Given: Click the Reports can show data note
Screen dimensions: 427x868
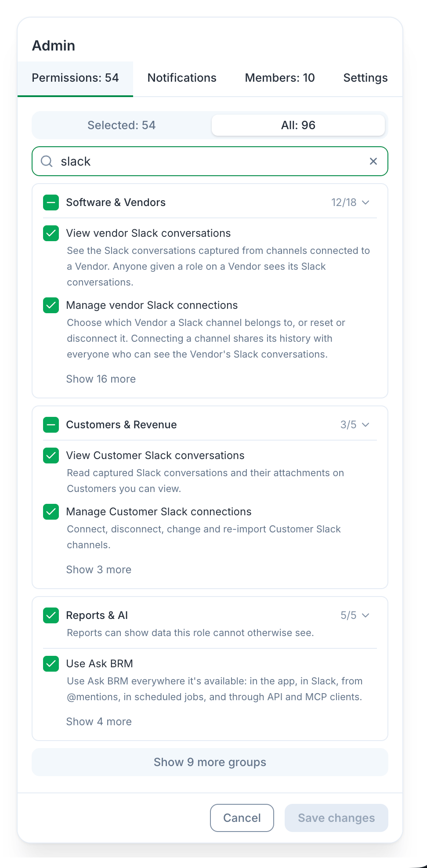Looking at the screenshot, I should [x=190, y=633].
